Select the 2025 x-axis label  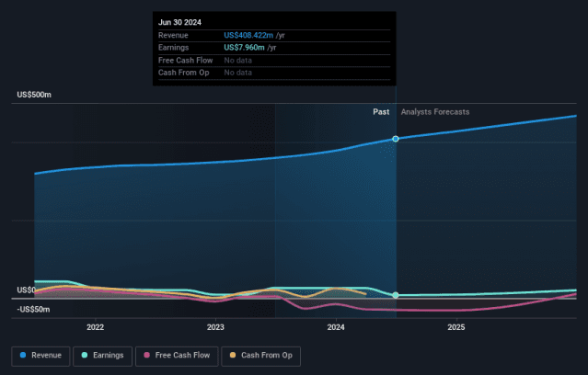(x=455, y=326)
